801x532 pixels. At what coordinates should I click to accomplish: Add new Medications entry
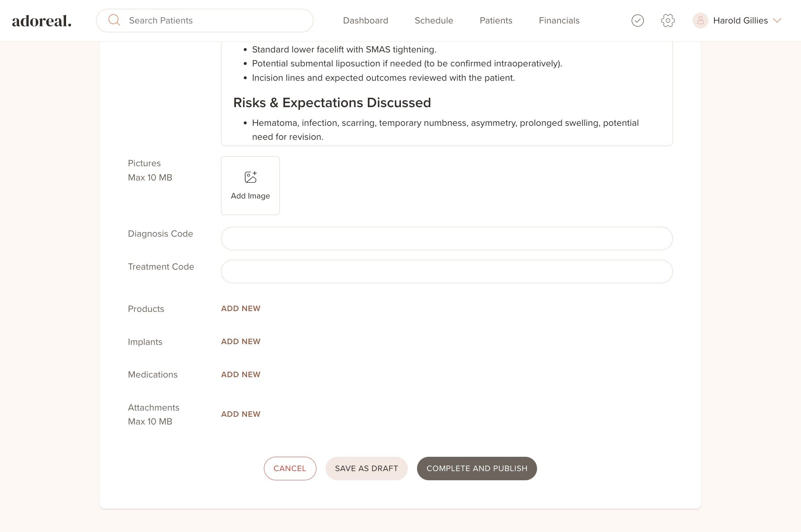[x=240, y=375]
